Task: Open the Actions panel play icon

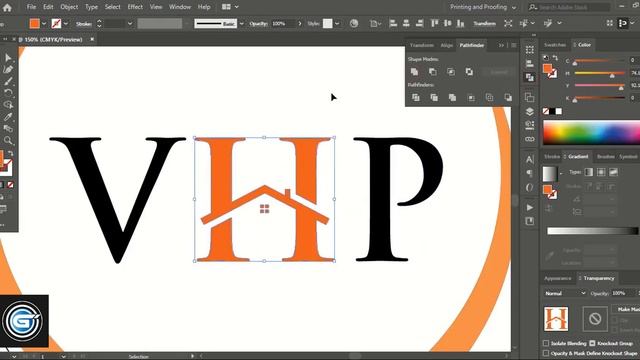Action: [x=530, y=207]
